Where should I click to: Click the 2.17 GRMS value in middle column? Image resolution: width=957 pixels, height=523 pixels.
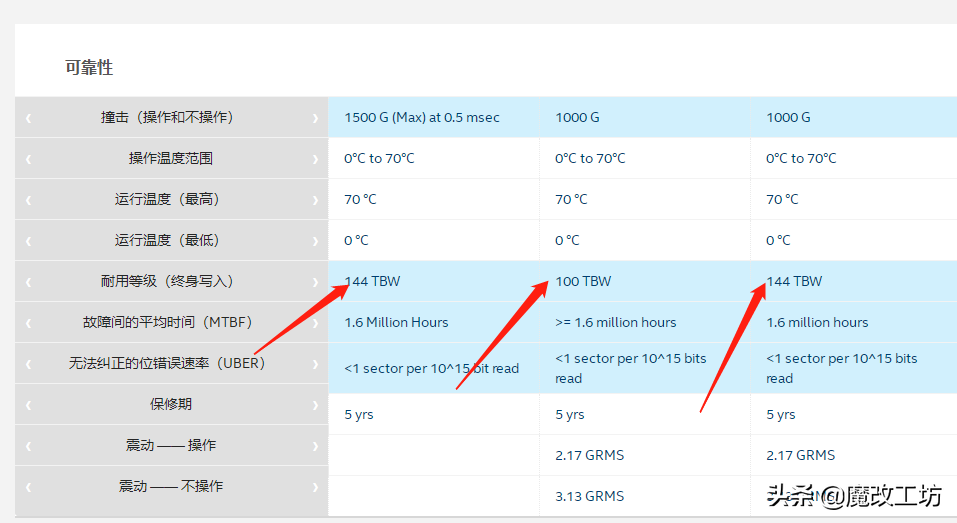coord(589,456)
